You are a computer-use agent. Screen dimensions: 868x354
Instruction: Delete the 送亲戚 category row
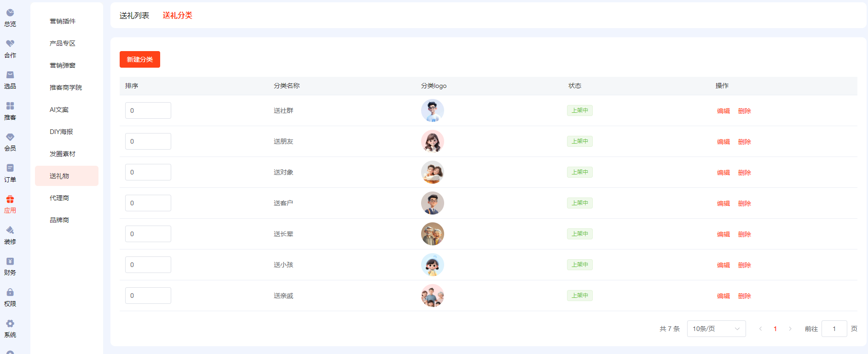(745, 296)
